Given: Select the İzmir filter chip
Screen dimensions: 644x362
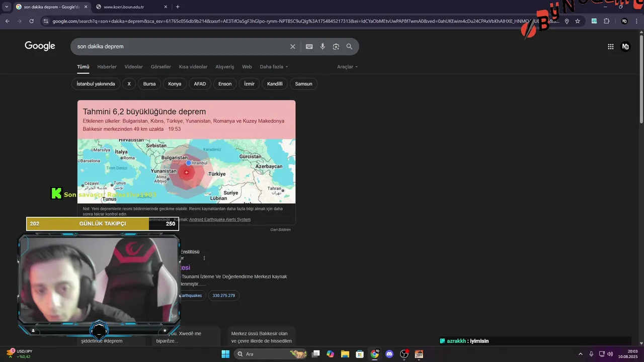Looking at the screenshot, I should (250, 84).
